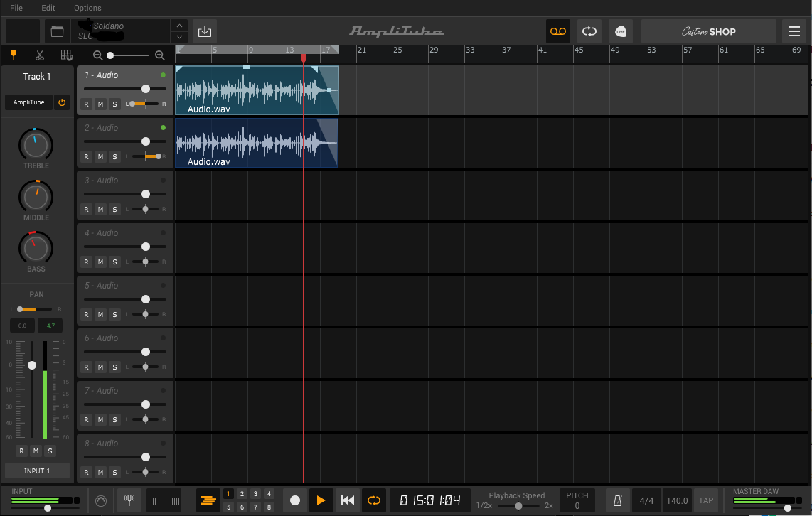The image size is (812, 516).
Task: Open the Custom Shop
Action: [x=708, y=31]
